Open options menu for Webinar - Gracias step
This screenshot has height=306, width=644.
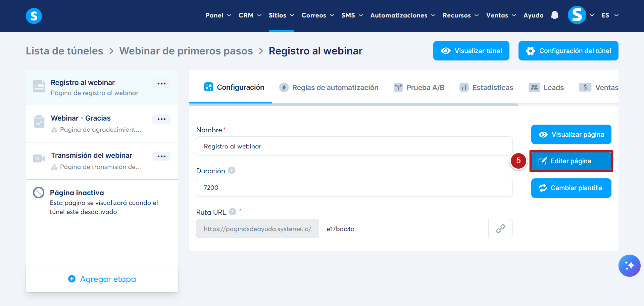161,119
